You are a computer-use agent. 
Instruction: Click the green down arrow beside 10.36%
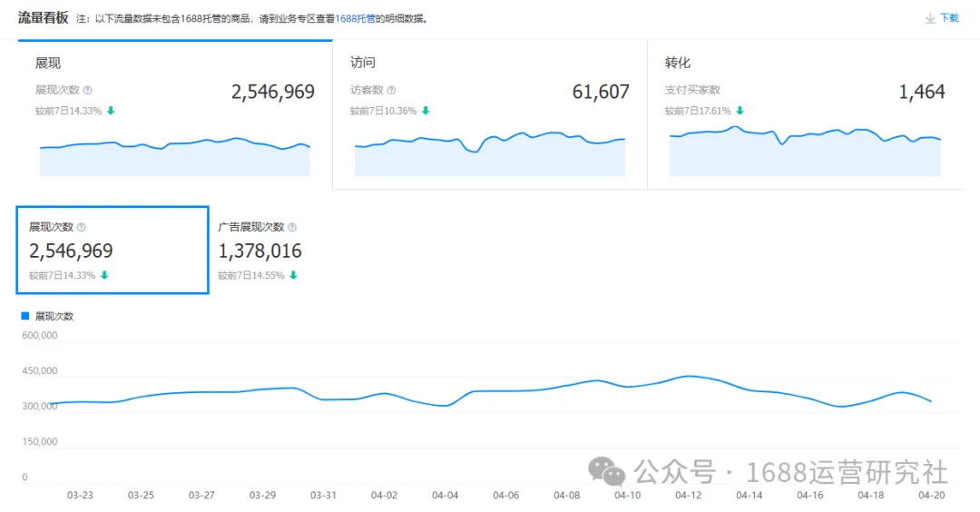click(x=426, y=111)
